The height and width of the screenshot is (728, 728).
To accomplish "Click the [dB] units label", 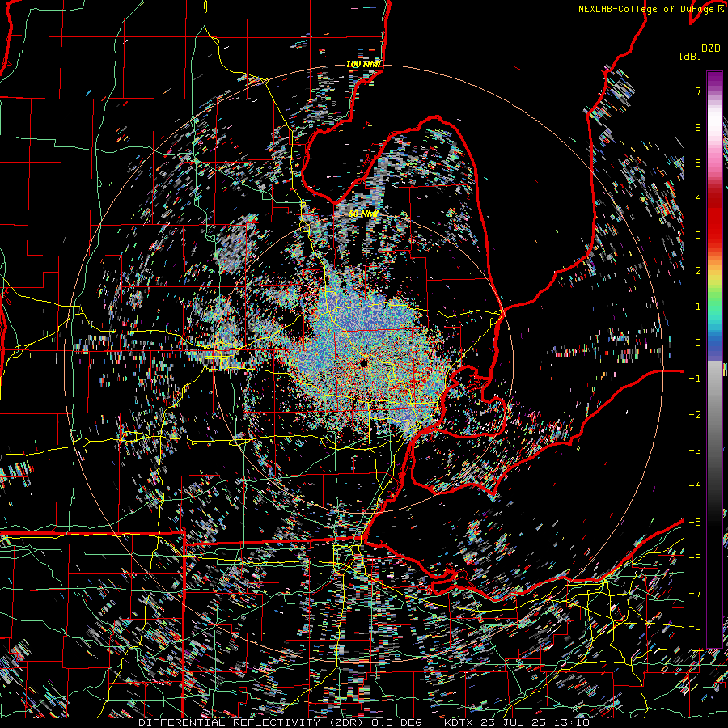I will 690,56.
